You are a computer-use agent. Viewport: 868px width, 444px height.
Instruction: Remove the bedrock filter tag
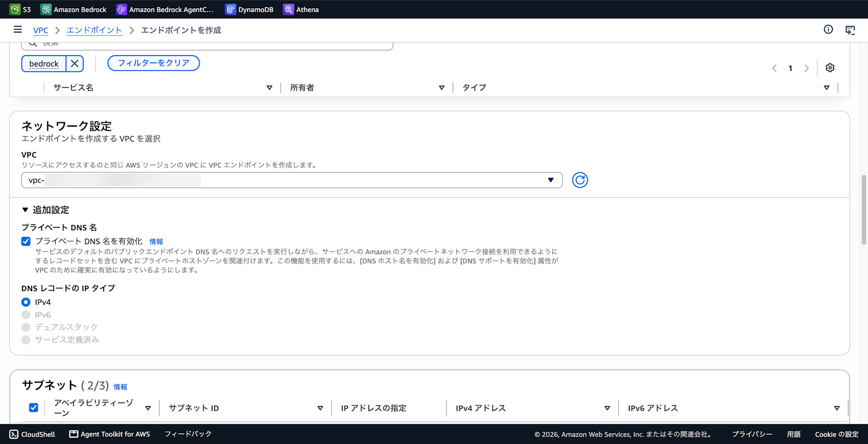[x=75, y=64]
